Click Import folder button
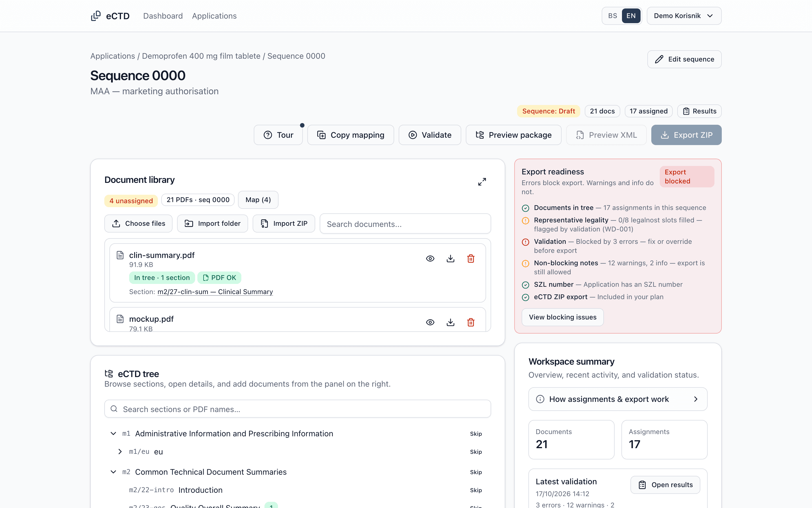Screen dimensions: 812x508 tap(212, 224)
